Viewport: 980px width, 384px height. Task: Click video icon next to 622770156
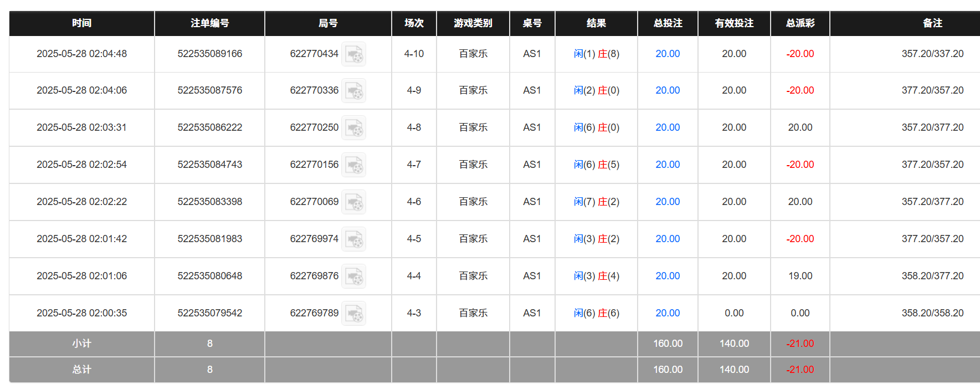click(x=353, y=165)
